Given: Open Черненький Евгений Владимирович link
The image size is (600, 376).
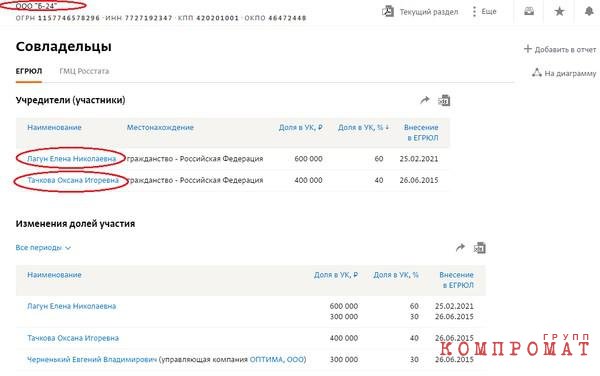Looking at the screenshot, I should [92, 360].
